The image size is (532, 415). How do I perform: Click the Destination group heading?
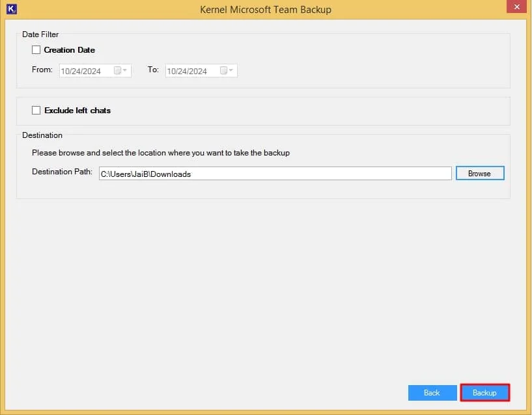(x=42, y=135)
